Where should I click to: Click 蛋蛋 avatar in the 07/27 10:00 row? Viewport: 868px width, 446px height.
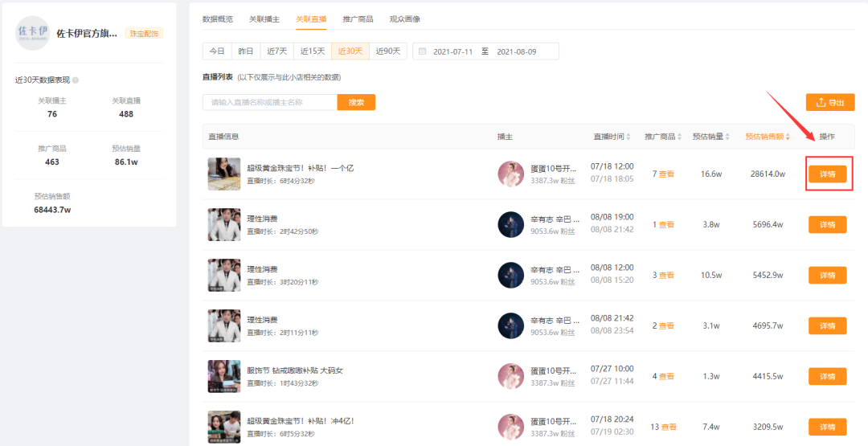(511, 376)
